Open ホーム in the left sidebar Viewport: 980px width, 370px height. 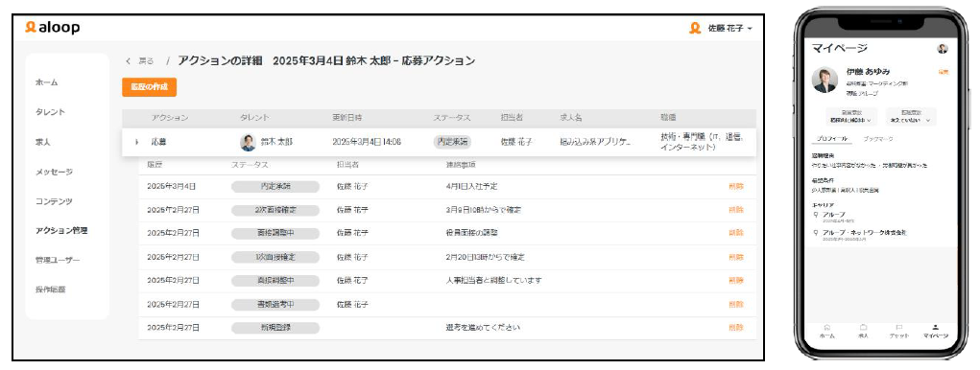[47, 82]
